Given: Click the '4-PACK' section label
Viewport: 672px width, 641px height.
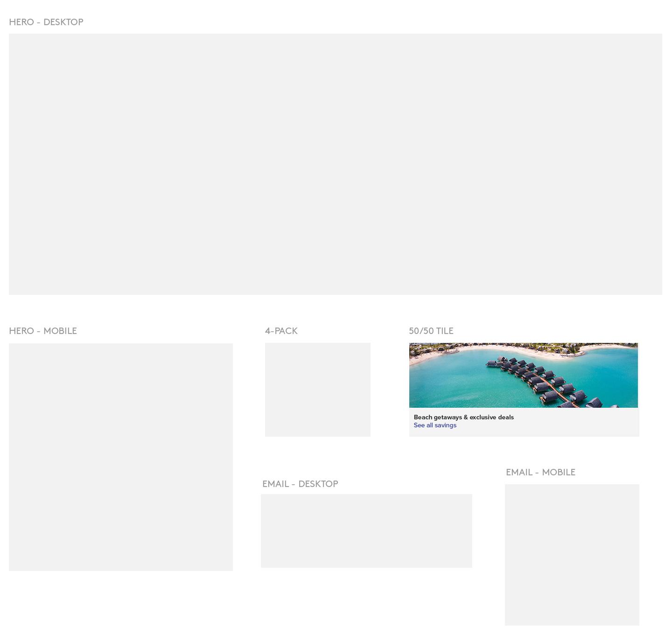Looking at the screenshot, I should click(281, 331).
